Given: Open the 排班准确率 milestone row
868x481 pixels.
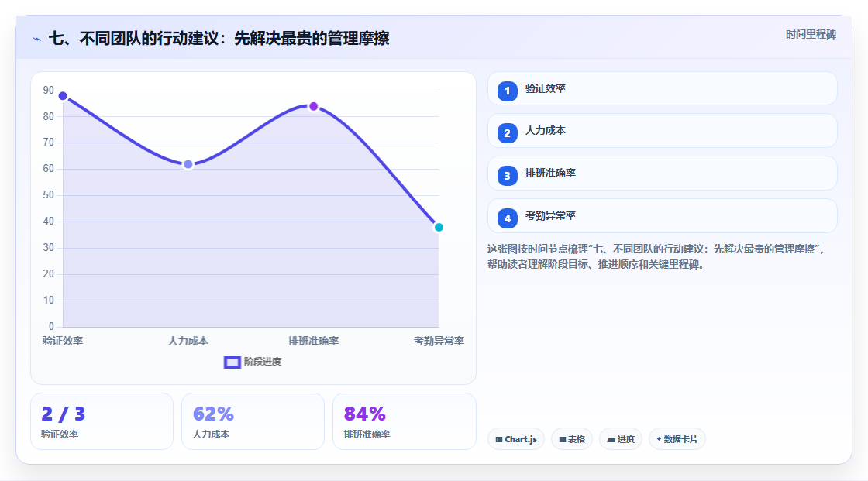Looking at the screenshot, I should pyautogui.click(x=662, y=174).
